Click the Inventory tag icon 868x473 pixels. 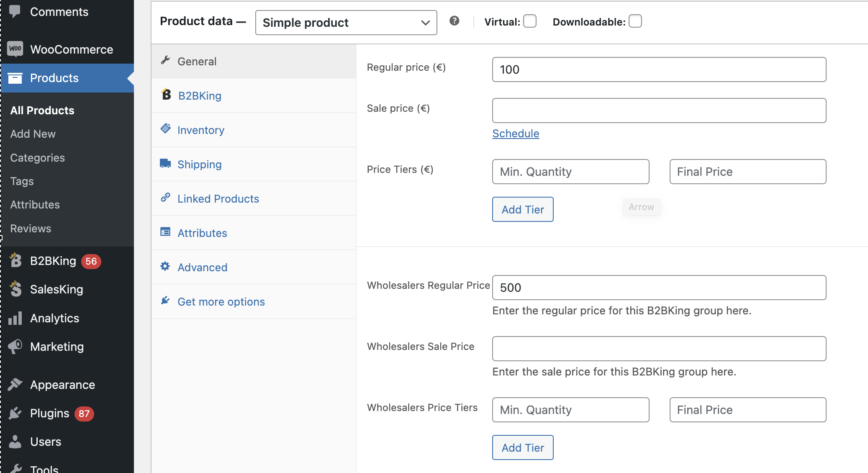pos(166,129)
